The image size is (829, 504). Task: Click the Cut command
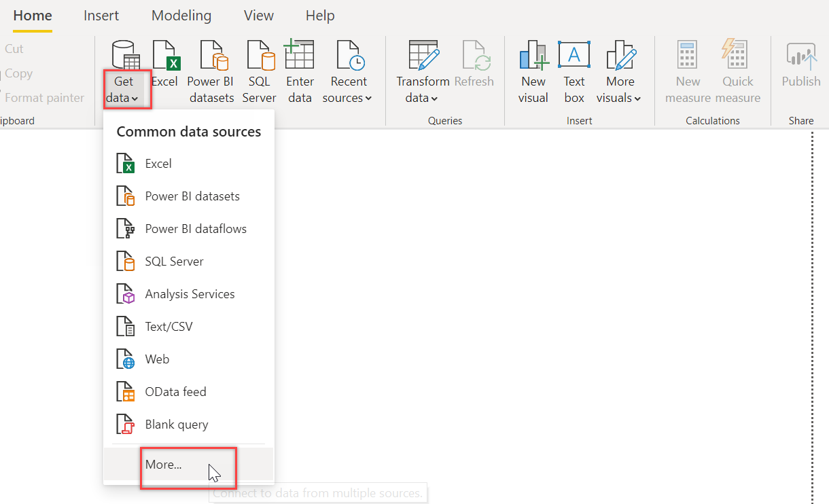(x=14, y=49)
